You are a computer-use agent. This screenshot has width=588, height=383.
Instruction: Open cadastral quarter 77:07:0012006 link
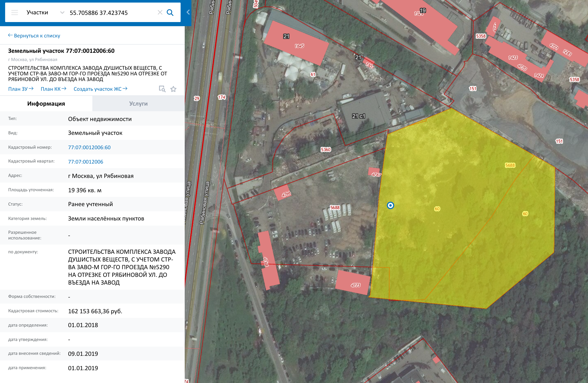[85, 162]
